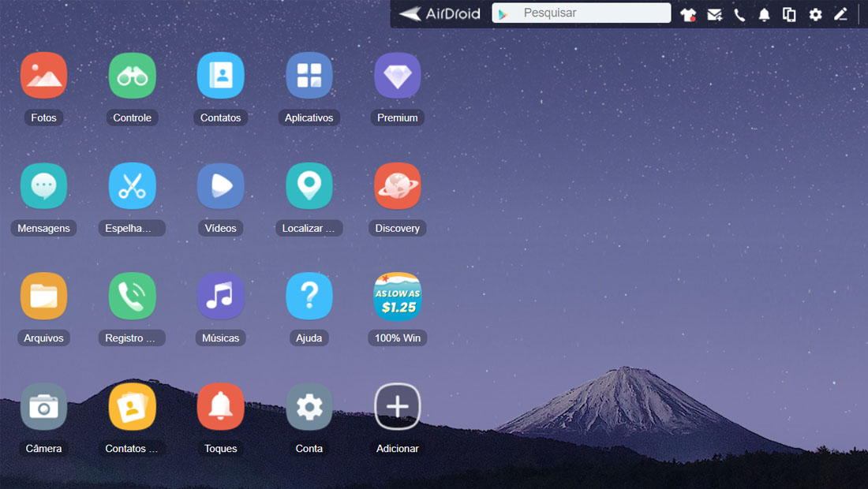Open the Espelha... scissors icon
The image size is (868, 489).
(x=133, y=186)
